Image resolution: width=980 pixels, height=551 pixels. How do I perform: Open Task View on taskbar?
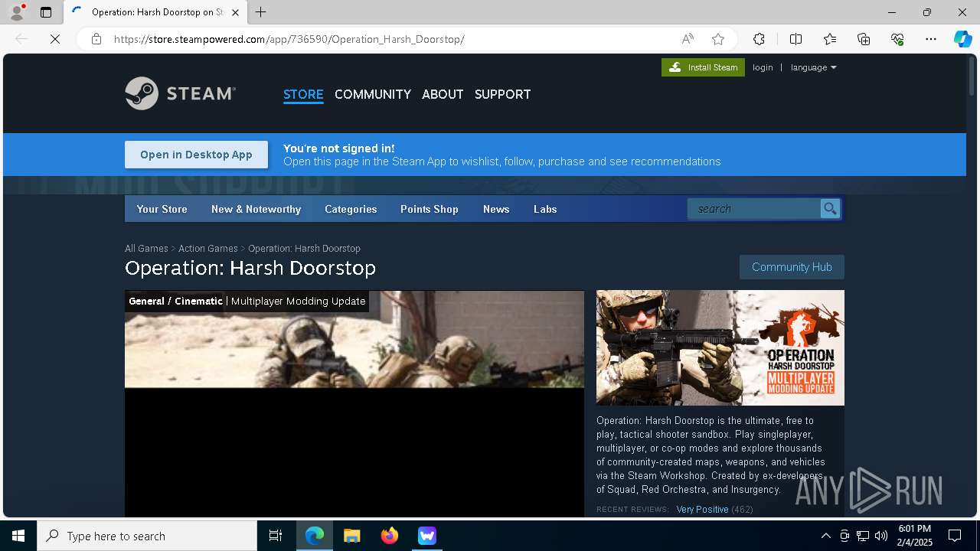276,536
